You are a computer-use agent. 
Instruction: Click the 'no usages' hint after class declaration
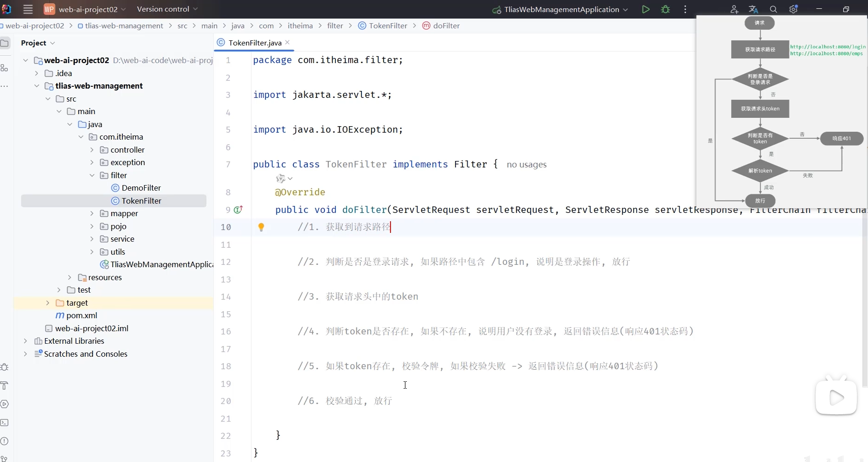(527, 165)
